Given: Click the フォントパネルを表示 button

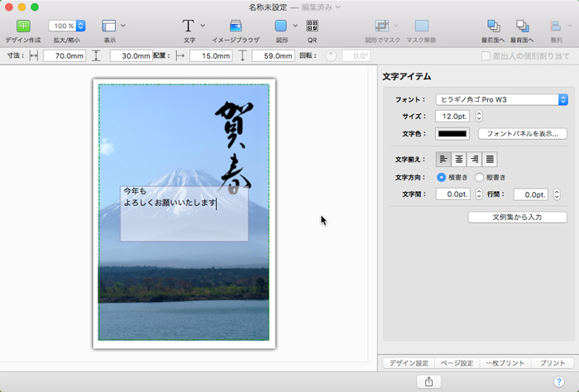Looking at the screenshot, I should click(x=522, y=133).
